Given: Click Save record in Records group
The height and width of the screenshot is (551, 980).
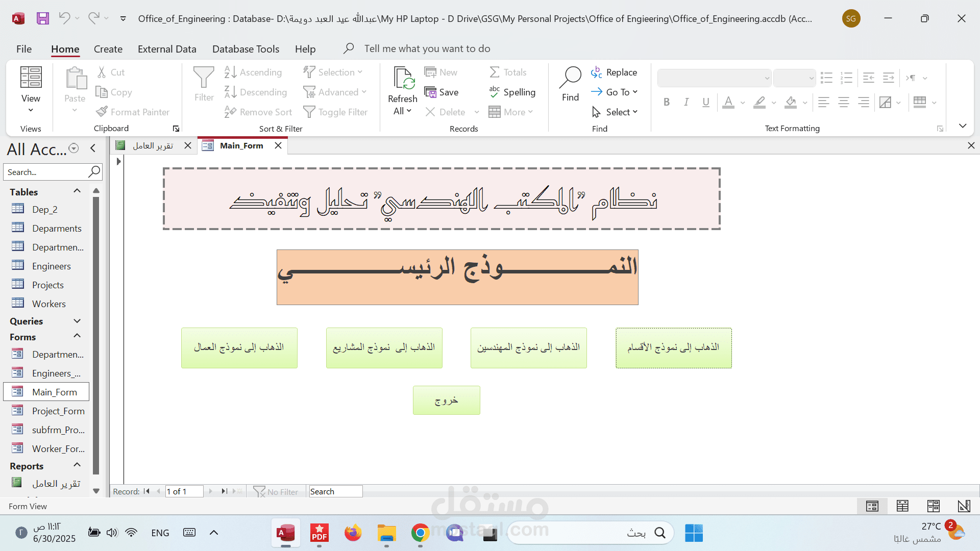Looking at the screenshot, I should [442, 92].
